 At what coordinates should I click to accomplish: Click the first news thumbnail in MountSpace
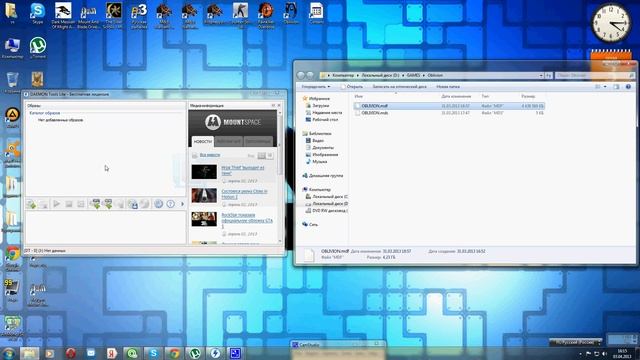point(204,171)
